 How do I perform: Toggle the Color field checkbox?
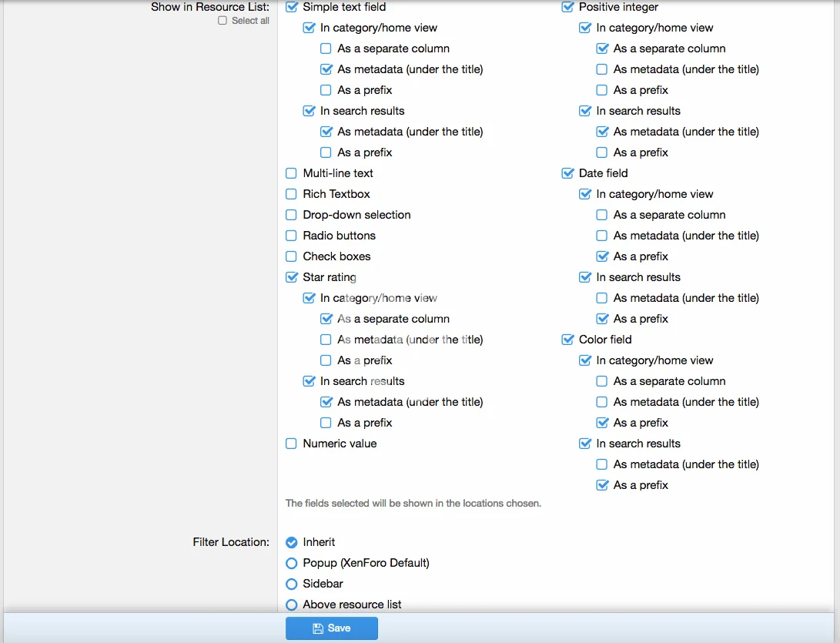(x=567, y=340)
